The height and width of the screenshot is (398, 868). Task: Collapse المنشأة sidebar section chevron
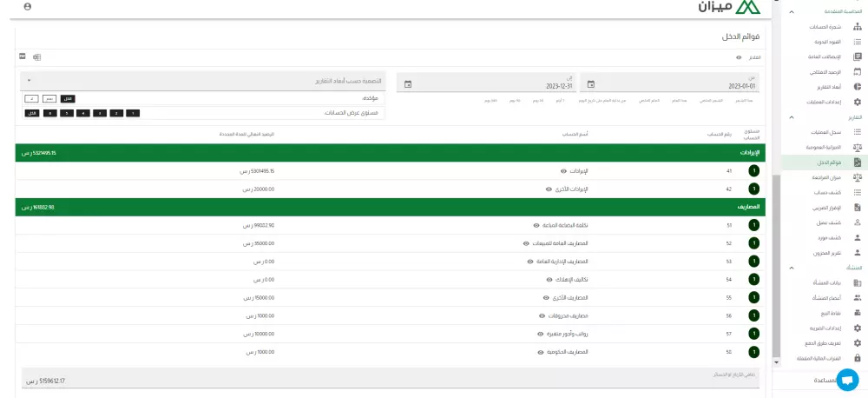point(792,269)
